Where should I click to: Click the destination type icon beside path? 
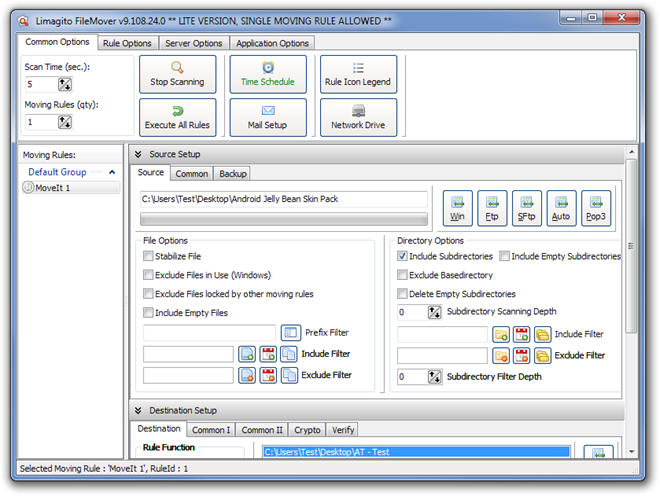598,452
